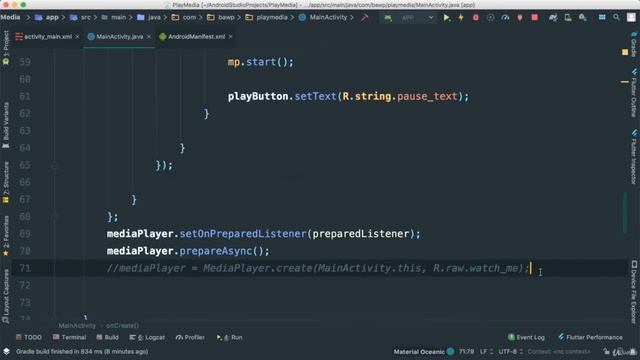
Task: Open the Logcat tool window
Action: [x=147, y=338]
